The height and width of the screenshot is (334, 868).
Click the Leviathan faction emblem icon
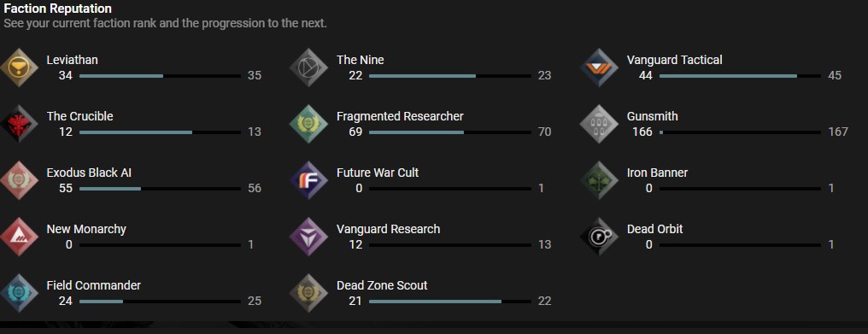click(19, 67)
